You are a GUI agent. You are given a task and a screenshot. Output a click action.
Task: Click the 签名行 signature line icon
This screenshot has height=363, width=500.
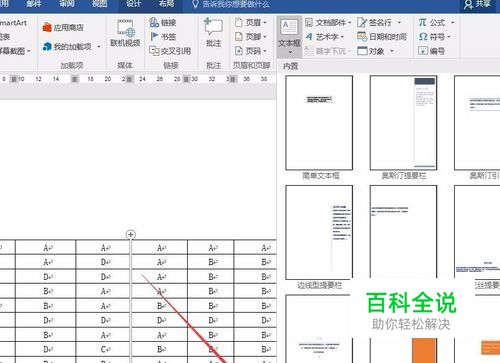(x=362, y=23)
